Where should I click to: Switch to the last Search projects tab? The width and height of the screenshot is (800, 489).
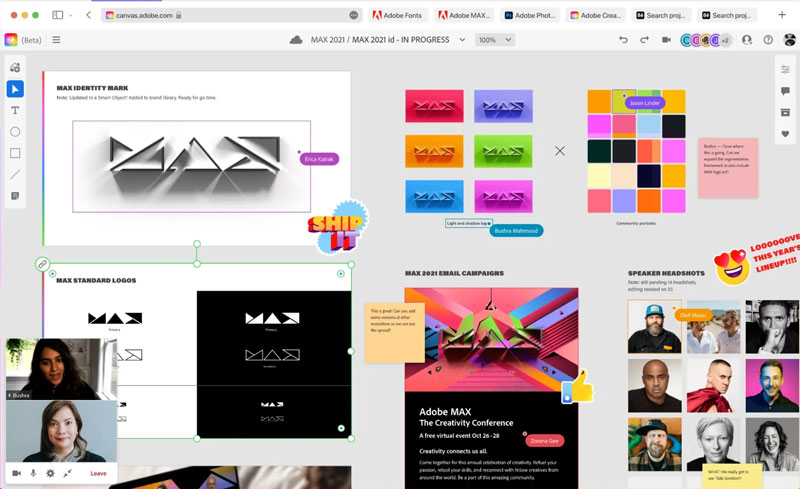(x=727, y=15)
